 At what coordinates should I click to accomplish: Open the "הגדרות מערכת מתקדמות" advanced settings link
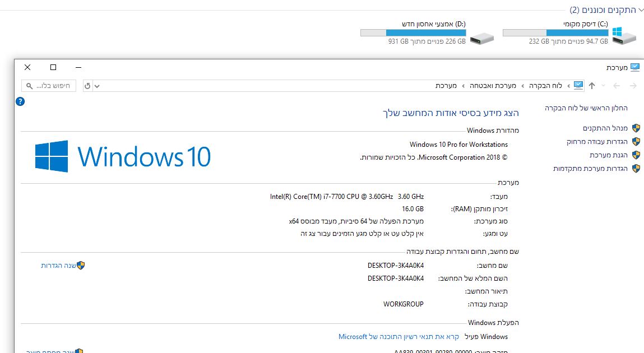[590, 169]
